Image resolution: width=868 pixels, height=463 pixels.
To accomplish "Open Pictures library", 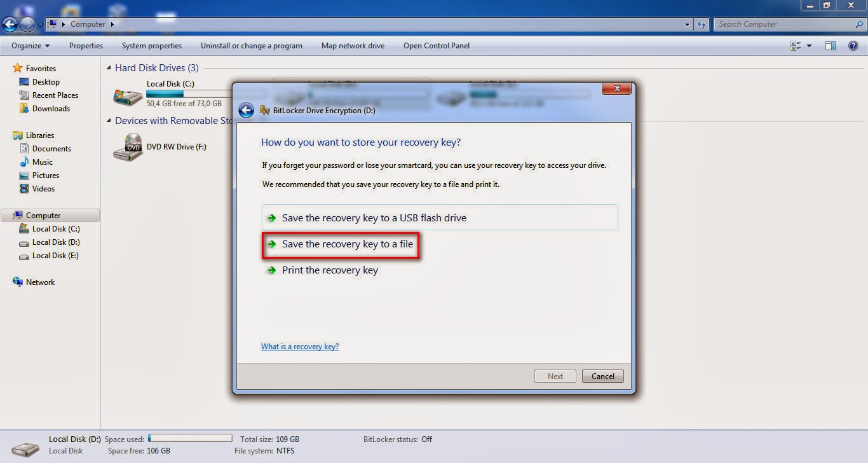I will point(46,176).
